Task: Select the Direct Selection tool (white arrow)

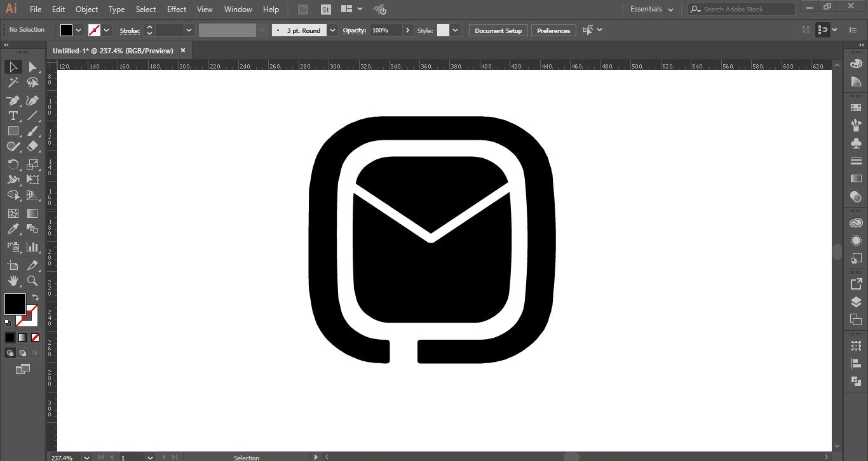Action: pos(32,67)
